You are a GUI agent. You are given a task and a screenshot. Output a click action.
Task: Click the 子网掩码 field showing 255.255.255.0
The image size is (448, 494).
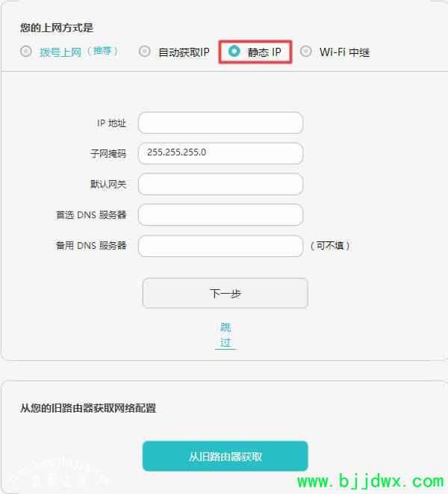221,153
